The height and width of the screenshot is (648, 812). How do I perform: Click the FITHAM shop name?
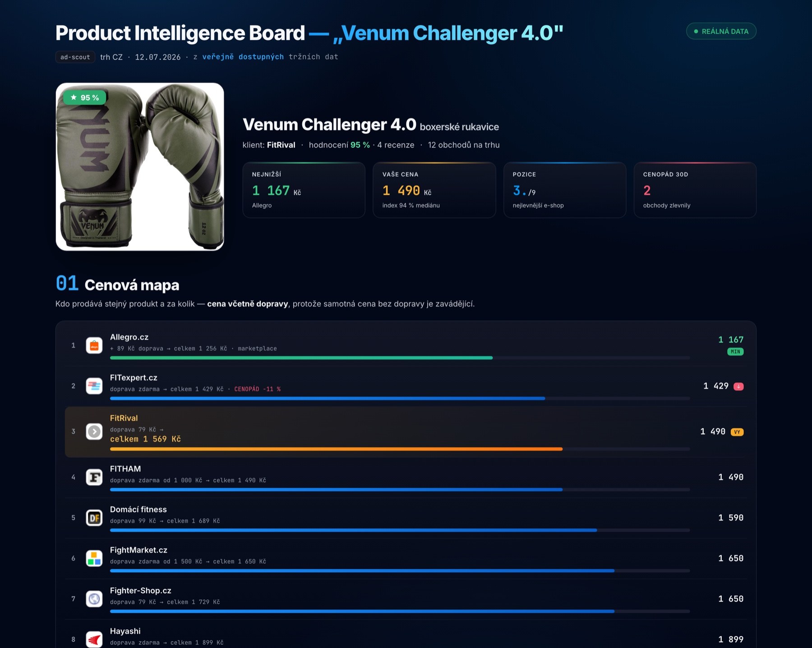125,469
